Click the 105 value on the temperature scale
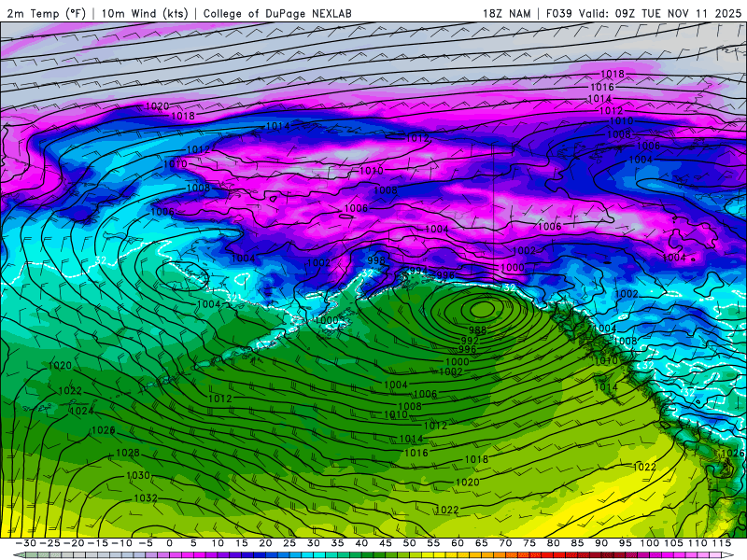The width and height of the screenshot is (747, 560). coord(673,543)
